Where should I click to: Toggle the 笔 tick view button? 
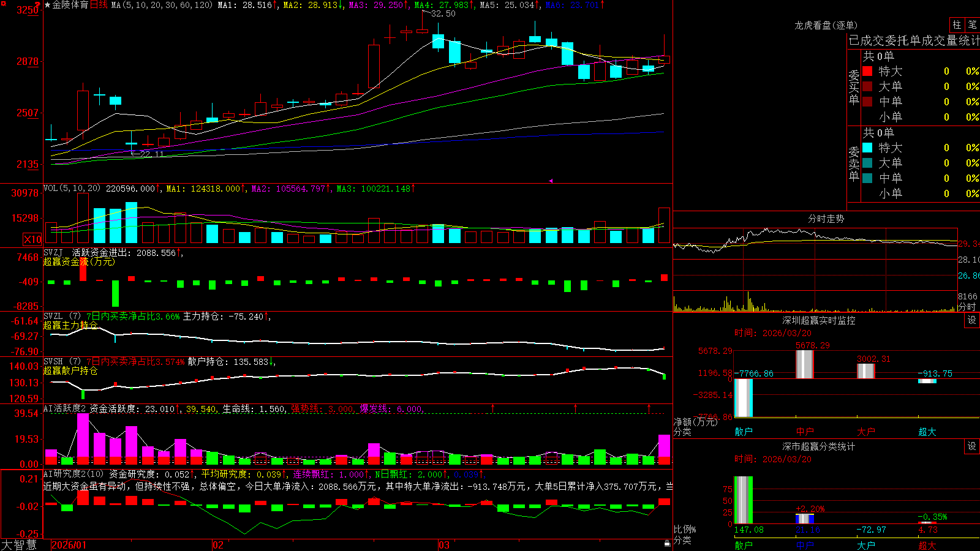point(973,24)
